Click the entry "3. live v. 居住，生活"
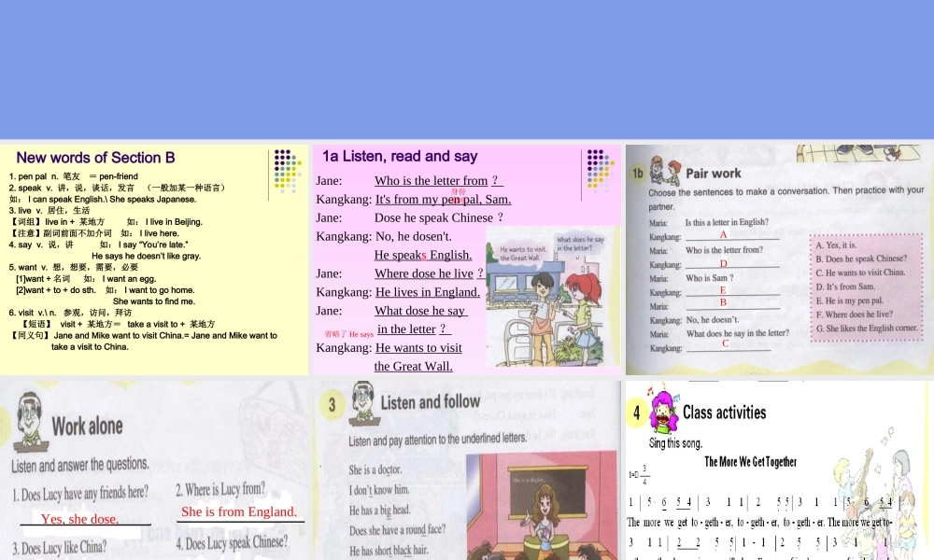934x560 pixels. point(50,211)
